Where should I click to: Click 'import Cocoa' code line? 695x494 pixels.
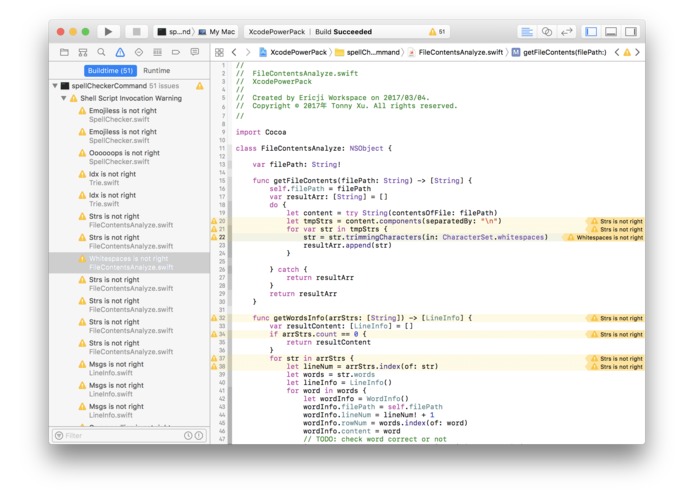(261, 132)
